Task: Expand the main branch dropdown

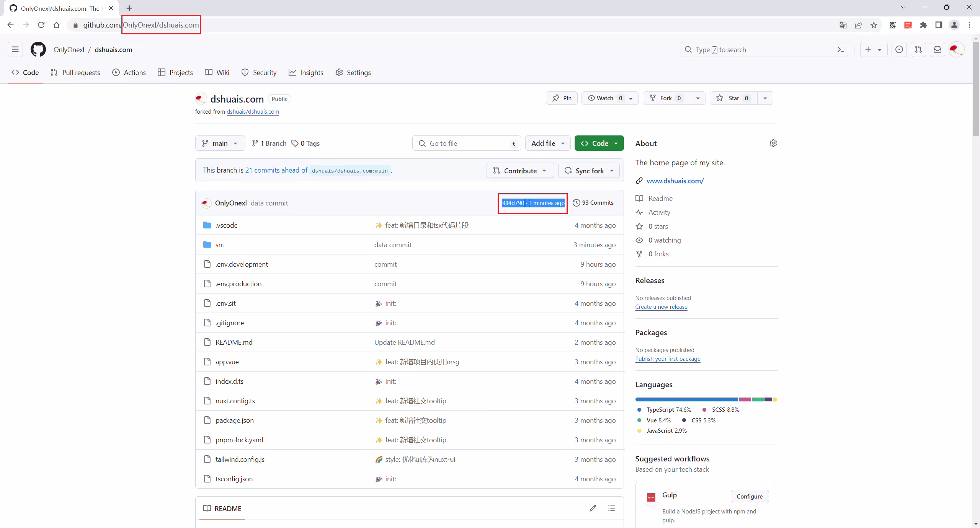Action: (220, 143)
